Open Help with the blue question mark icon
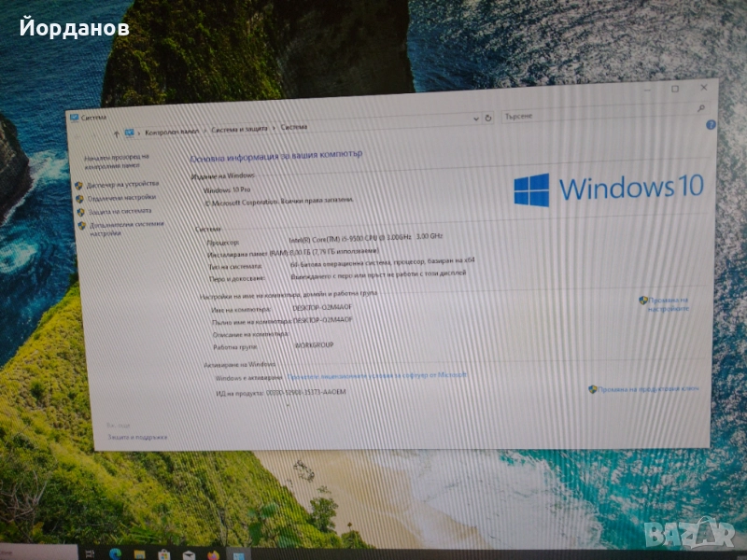 pos(712,123)
